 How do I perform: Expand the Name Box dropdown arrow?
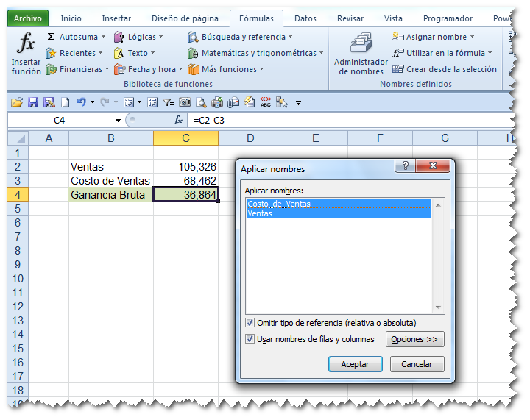pyautogui.click(x=118, y=121)
